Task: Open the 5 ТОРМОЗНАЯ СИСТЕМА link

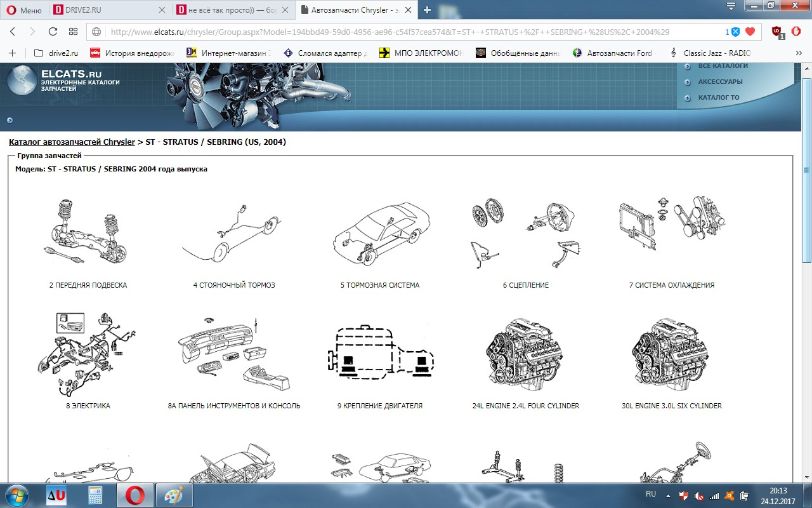Action: (x=380, y=285)
